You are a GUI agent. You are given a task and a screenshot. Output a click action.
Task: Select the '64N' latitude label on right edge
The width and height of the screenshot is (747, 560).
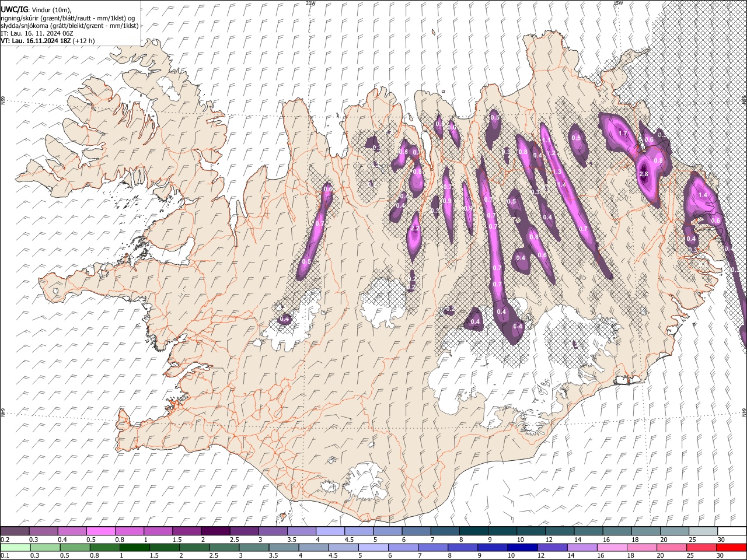point(744,411)
